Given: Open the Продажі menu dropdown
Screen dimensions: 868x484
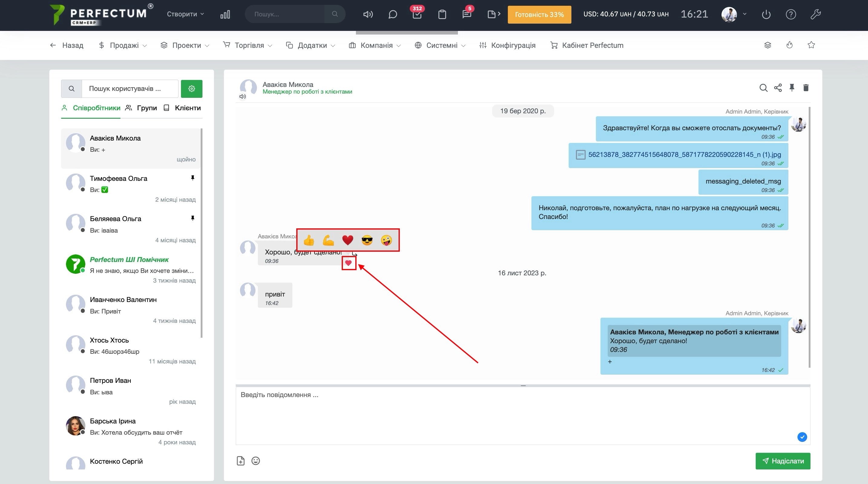Looking at the screenshot, I should (x=123, y=45).
